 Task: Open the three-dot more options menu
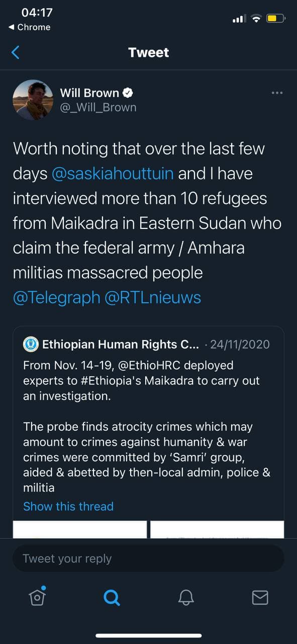[x=277, y=93]
